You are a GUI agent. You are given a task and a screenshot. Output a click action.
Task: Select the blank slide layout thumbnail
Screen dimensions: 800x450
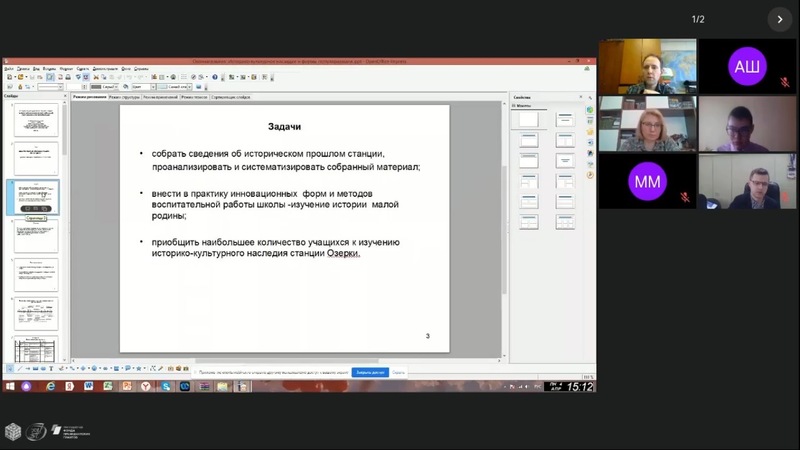click(528, 120)
